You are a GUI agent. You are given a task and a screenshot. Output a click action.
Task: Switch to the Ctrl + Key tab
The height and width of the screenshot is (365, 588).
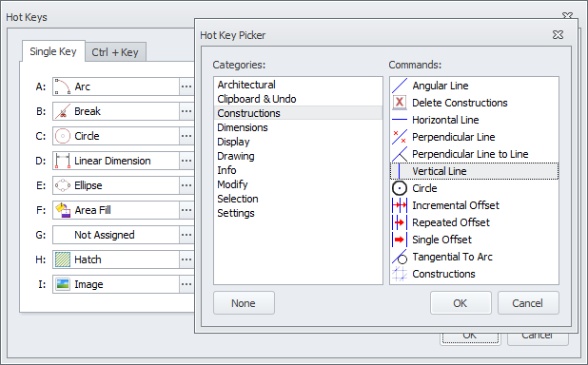point(115,52)
